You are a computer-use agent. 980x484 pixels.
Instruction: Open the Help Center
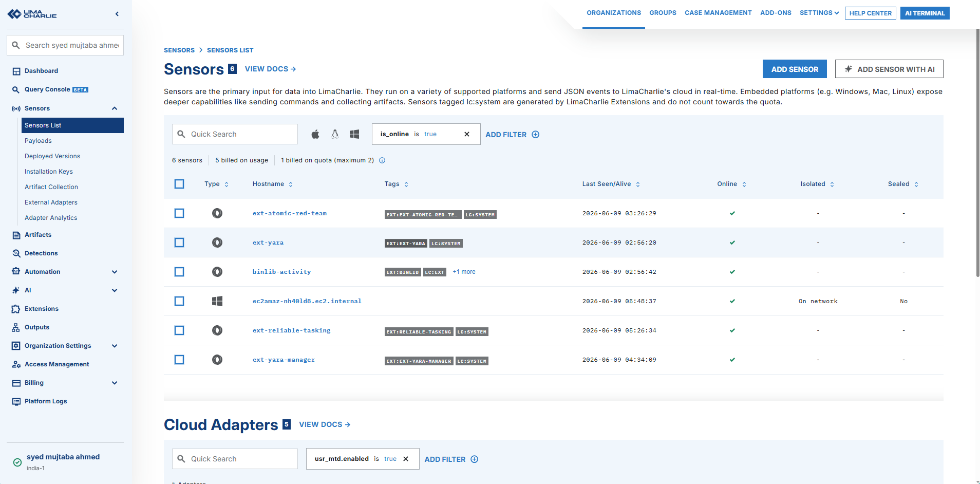[x=871, y=13]
